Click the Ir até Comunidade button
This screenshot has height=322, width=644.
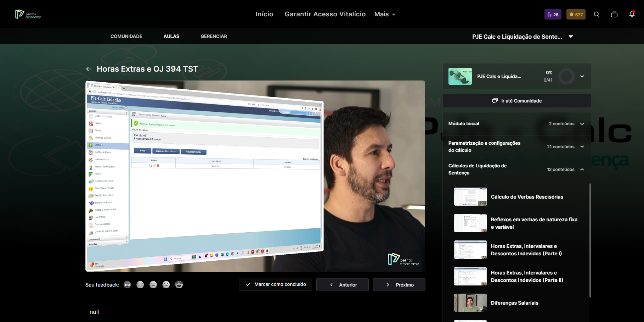click(516, 101)
